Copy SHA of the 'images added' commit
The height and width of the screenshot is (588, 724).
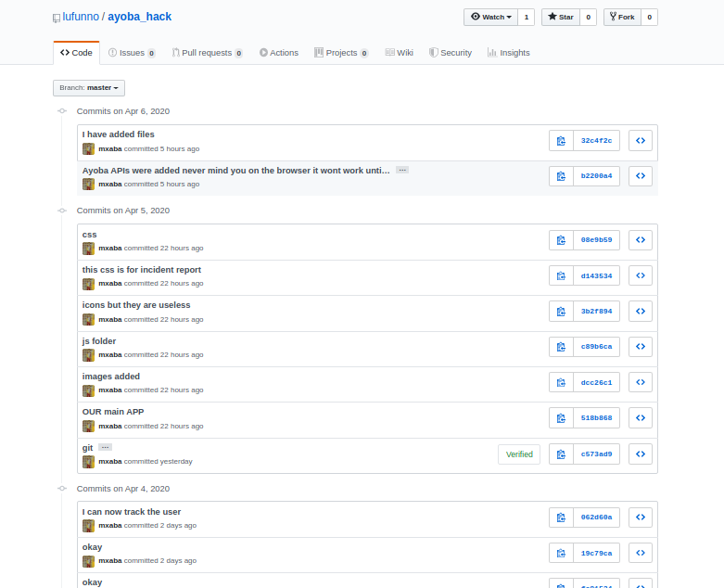(x=561, y=382)
